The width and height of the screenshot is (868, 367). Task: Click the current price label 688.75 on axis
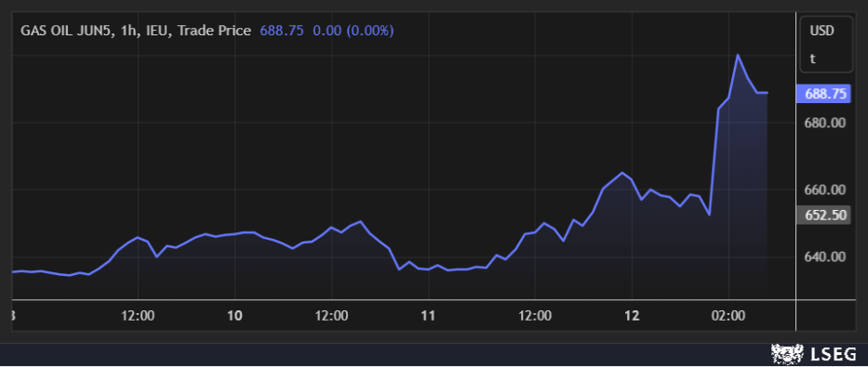822,94
